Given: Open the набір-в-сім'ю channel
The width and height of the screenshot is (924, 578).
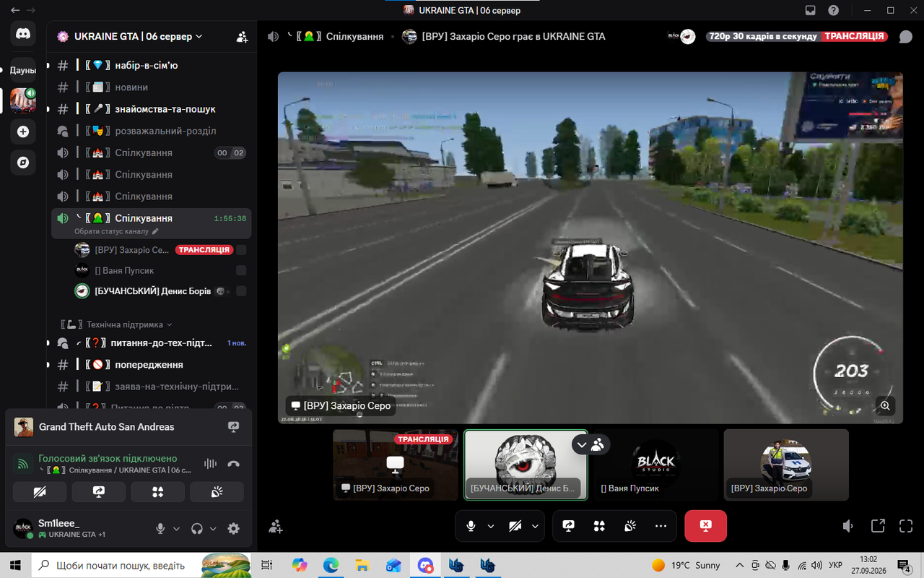Looking at the screenshot, I should (x=151, y=65).
